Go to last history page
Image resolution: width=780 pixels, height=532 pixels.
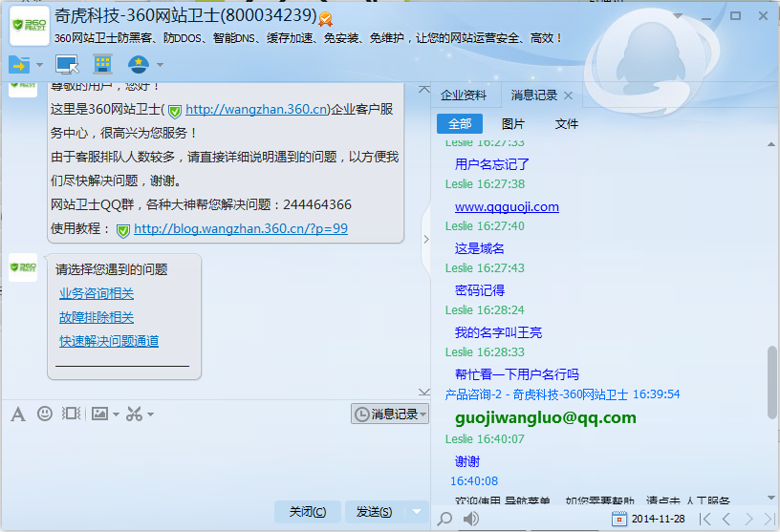coord(769,519)
